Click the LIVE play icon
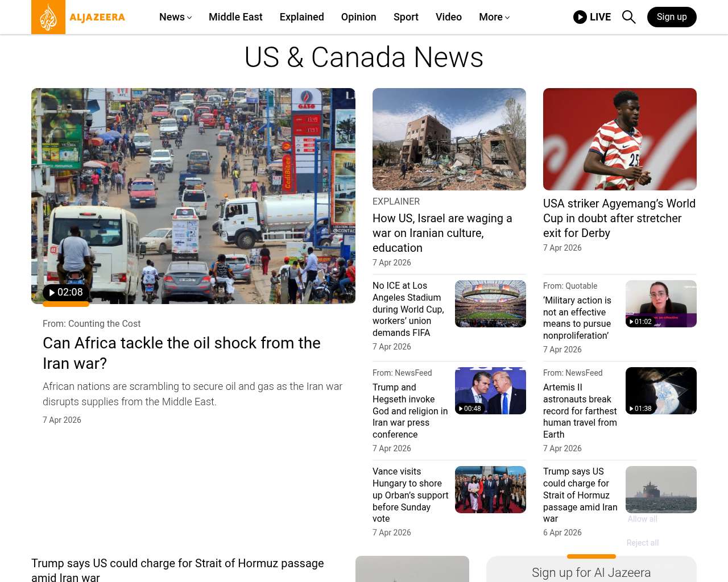728x582 pixels. coord(580,17)
